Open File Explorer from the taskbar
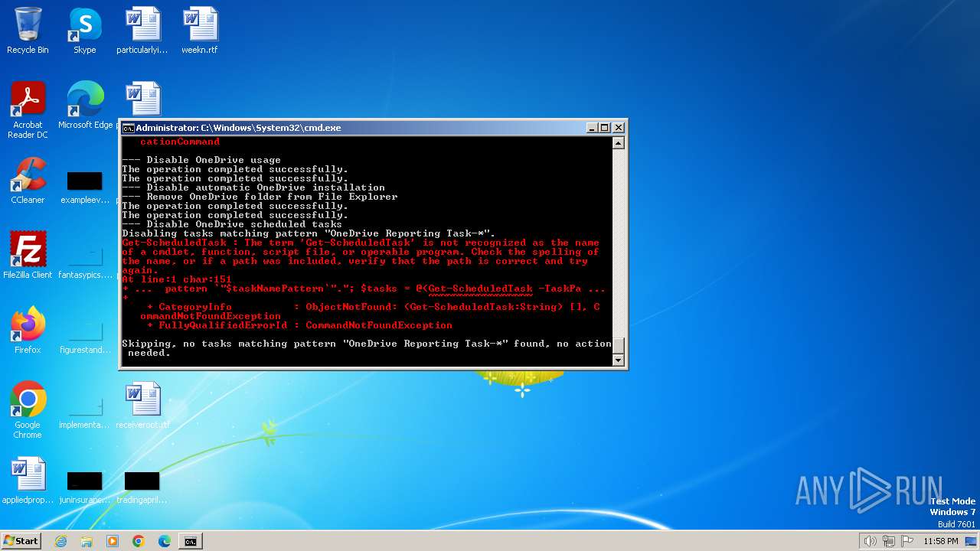980x551 pixels. (87, 541)
